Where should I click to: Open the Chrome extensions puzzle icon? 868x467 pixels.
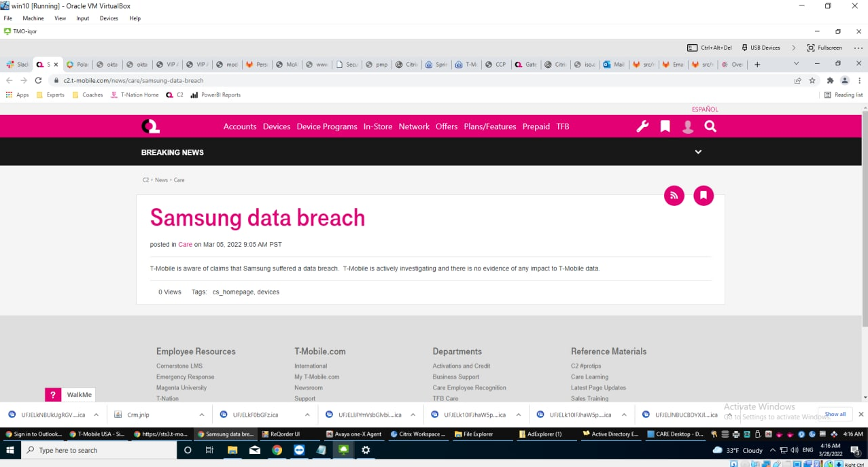coord(830,80)
